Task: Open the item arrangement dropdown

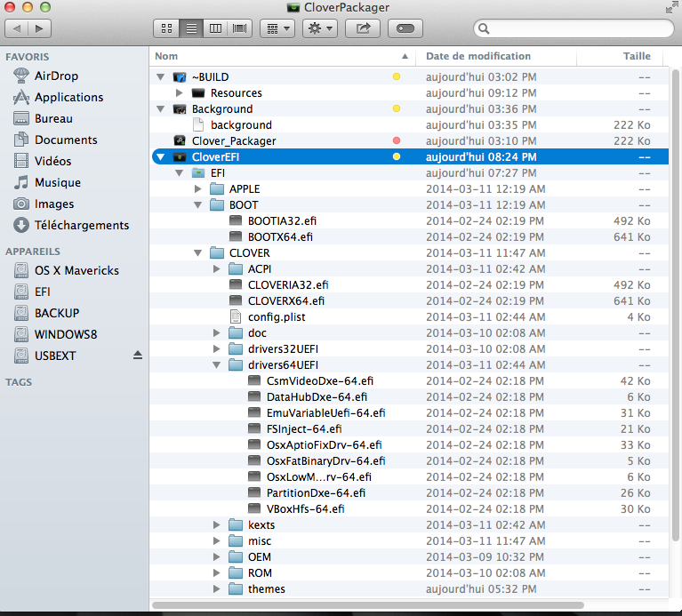Action: tap(277, 28)
